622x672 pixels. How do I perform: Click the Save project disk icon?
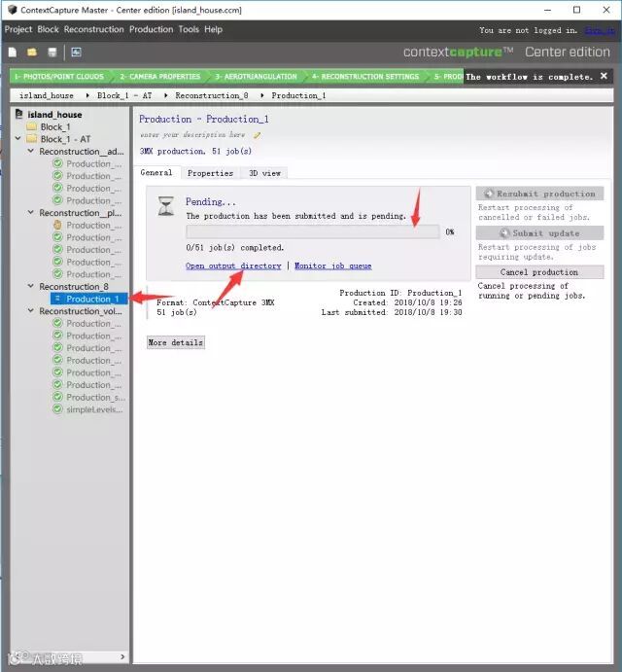coord(52,53)
